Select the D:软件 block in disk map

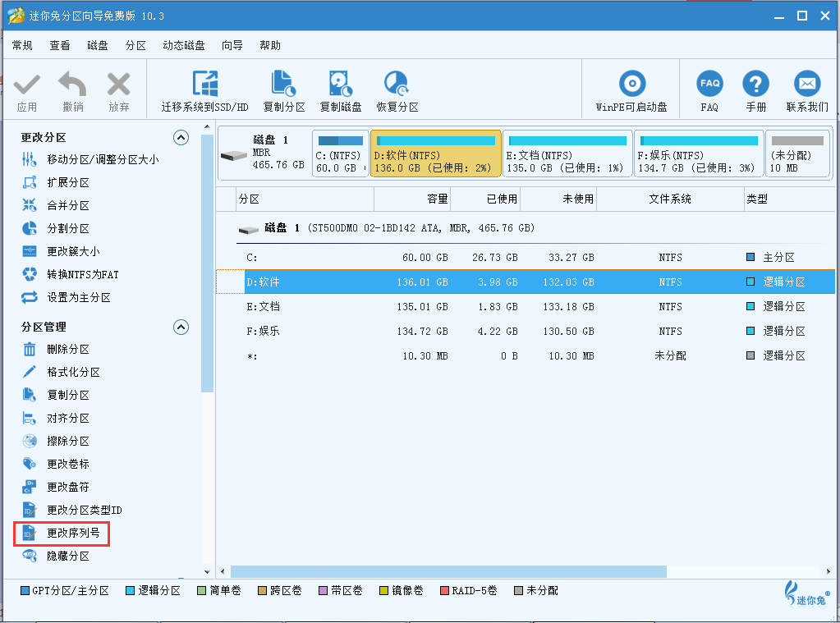(x=435, y=153)
